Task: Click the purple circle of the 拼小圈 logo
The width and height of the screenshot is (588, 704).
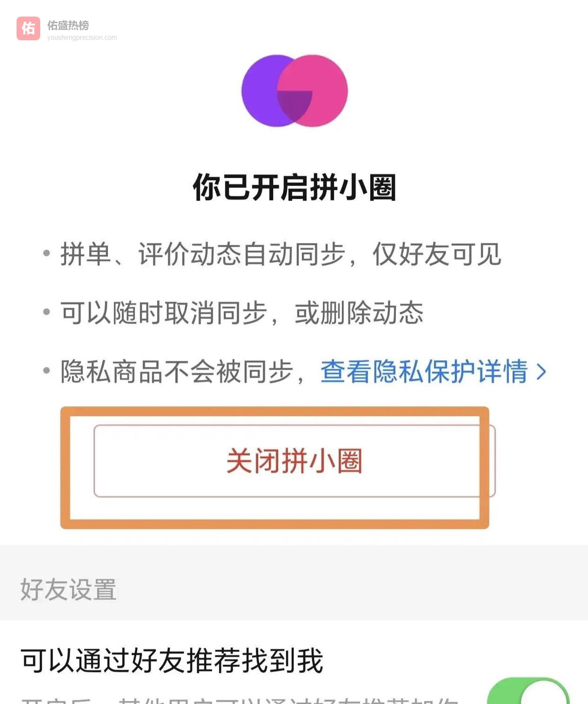Action: pyautogui.click(x=260, y=90)
